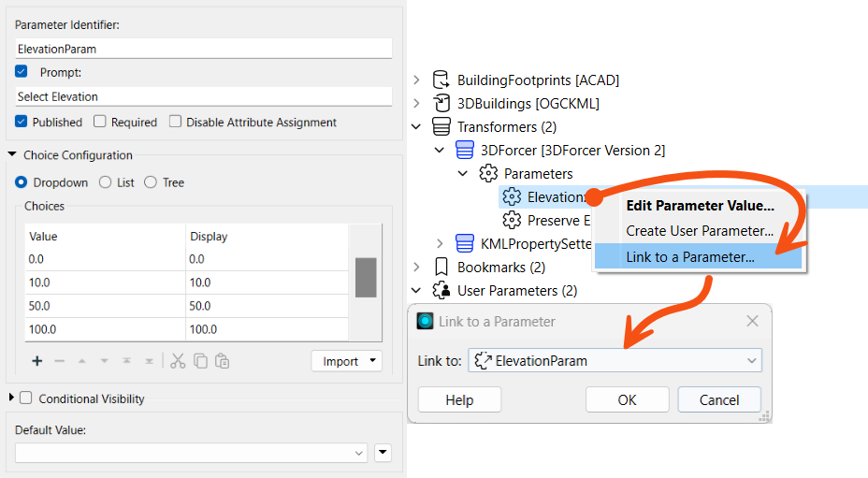Click the paste clipboard icon
The image size is (868, 478).
coord(223,361)
